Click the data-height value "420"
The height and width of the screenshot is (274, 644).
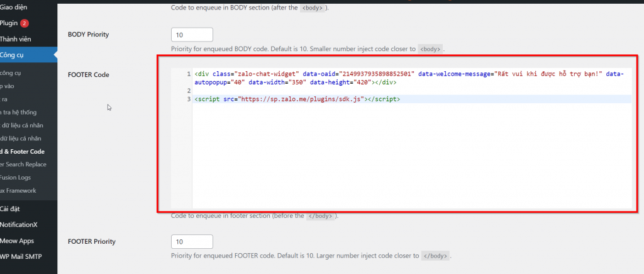tap(363, 83)
